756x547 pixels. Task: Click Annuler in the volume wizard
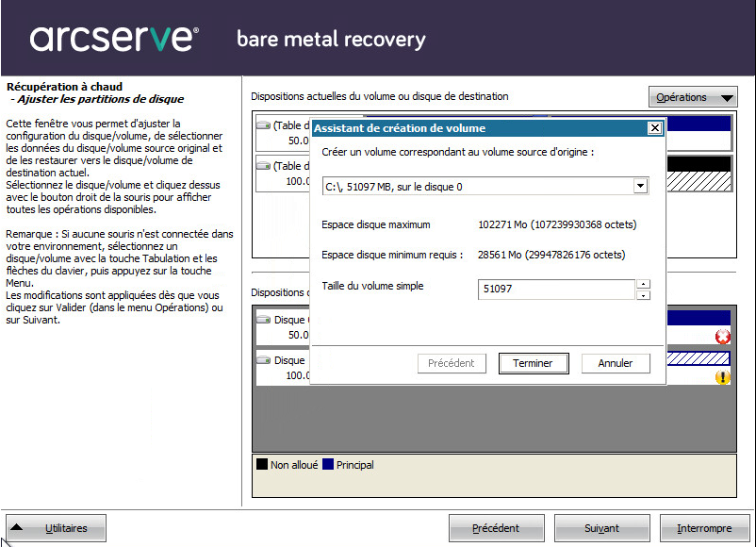point(616,363)
